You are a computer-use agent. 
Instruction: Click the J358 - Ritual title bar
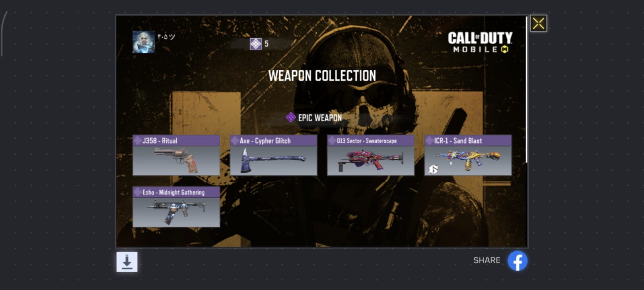176,141
